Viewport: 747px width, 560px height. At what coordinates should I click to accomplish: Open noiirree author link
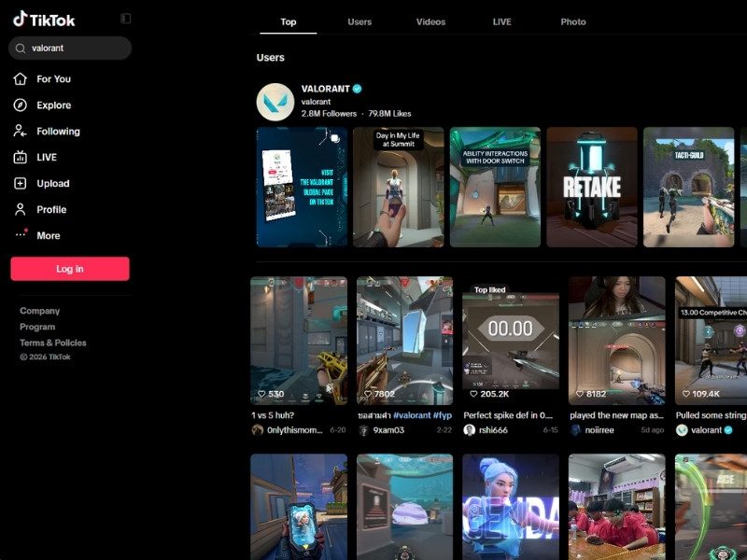point(599,430)
